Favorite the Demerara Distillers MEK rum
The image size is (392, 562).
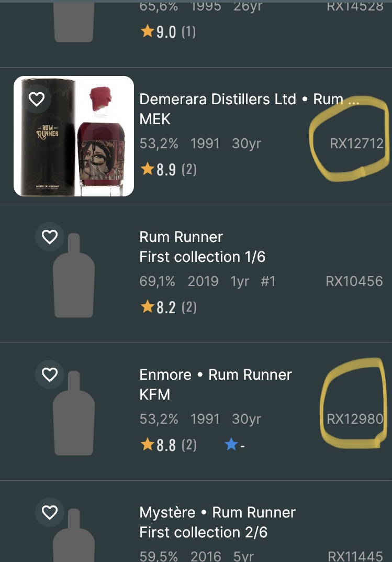point(36,99)
